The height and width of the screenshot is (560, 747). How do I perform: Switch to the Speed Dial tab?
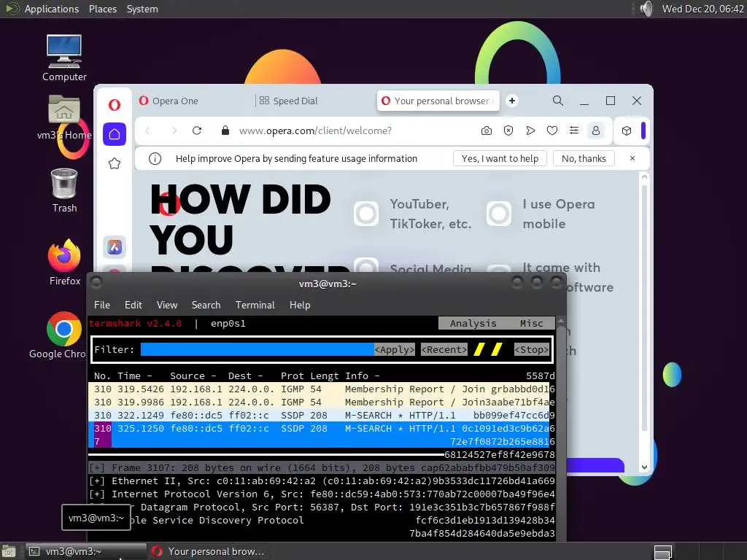click(314, 101)
